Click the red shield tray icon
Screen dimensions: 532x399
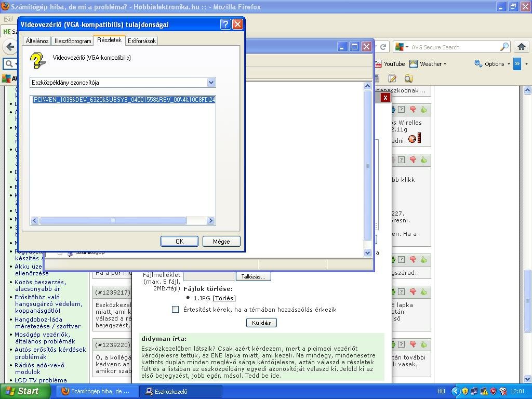pyautogui.click(x=494, y=391)
